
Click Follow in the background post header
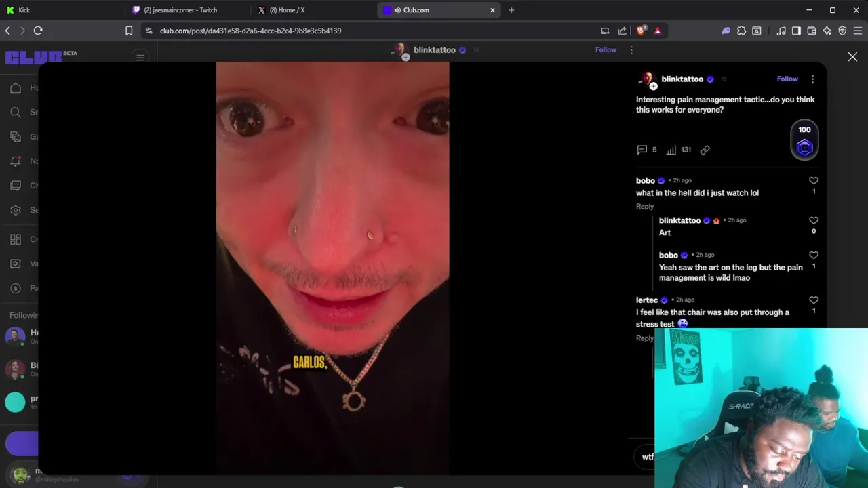click(606, 49)
